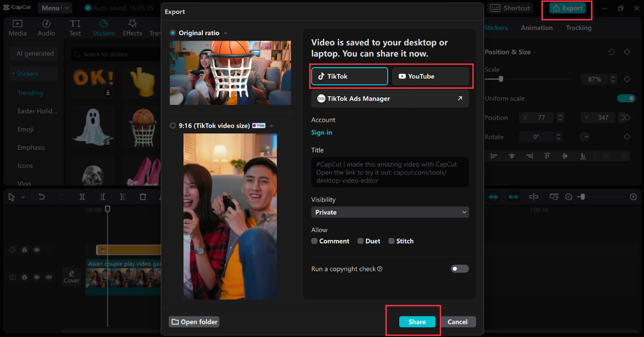The image size is (644, 337).
Task: Align sticker to right edge
Action: click(x=530, y=156)
